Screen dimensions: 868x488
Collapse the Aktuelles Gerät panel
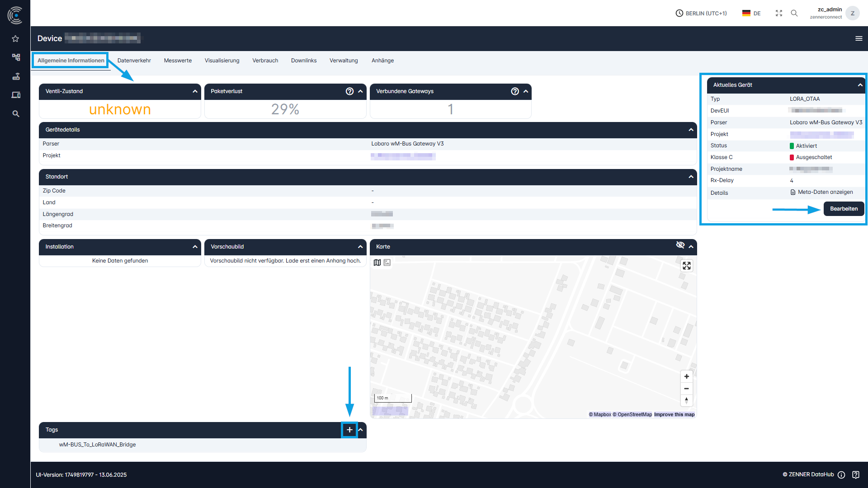(x=860, y=85)
